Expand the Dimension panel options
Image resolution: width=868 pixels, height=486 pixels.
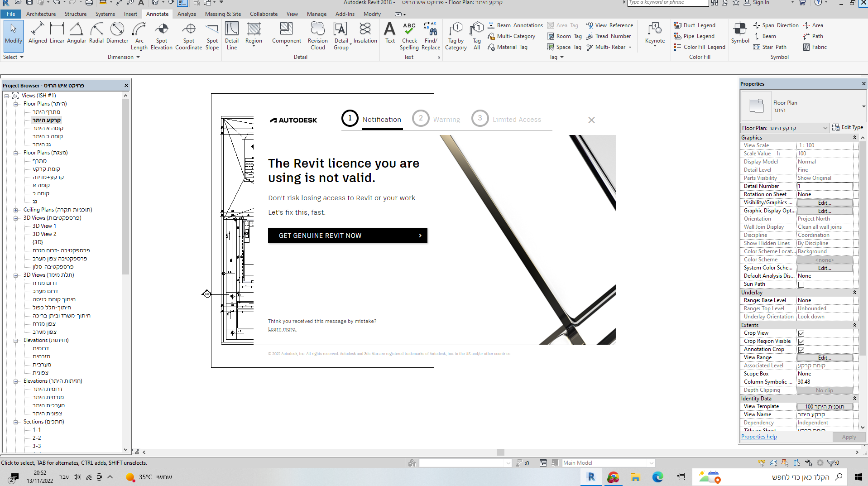[124, 57]
